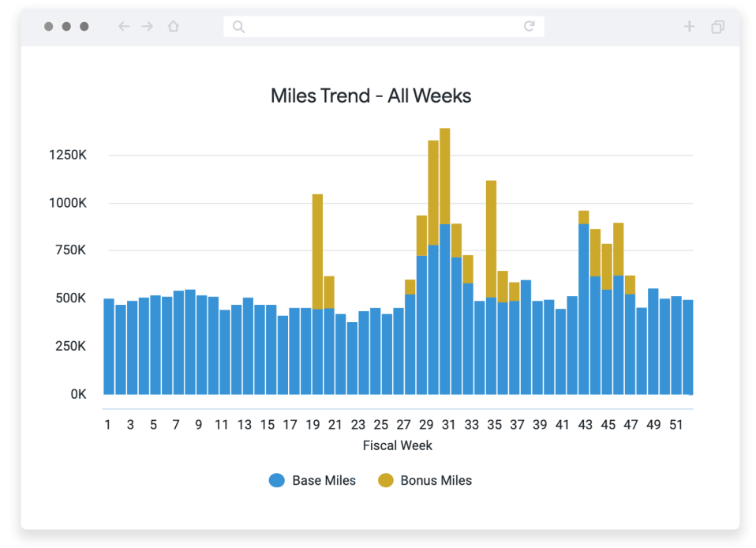Screen dimensions: 756x548
Task: Click the browser forward arrow
Action: [x=148, y=27]
